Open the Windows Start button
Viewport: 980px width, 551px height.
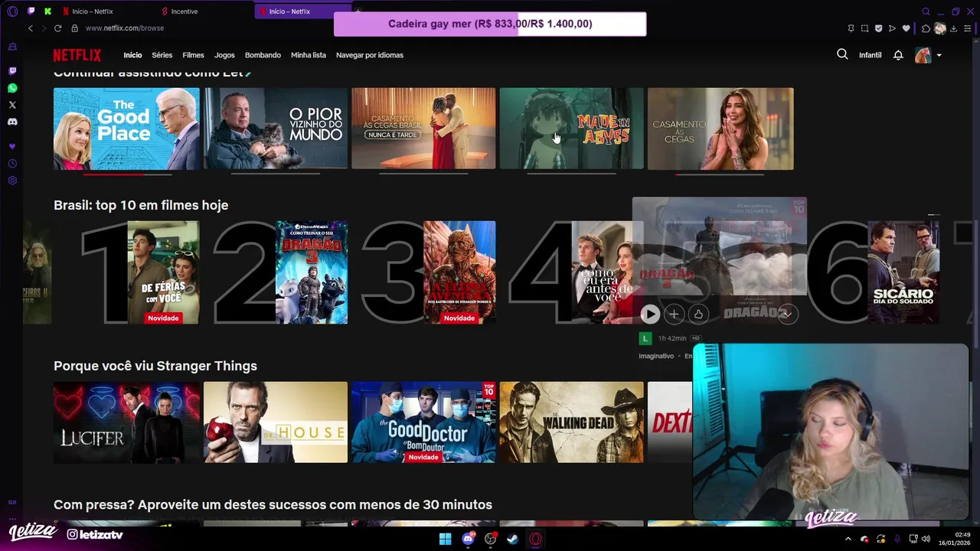(x=445, y=539)
